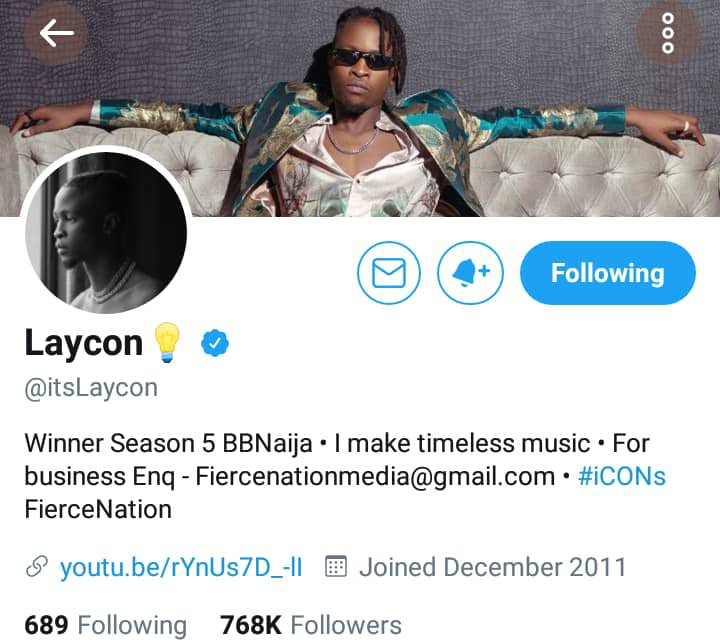Tap the Joined December 2011 text

pyautogui.click(x=493, y=567)
